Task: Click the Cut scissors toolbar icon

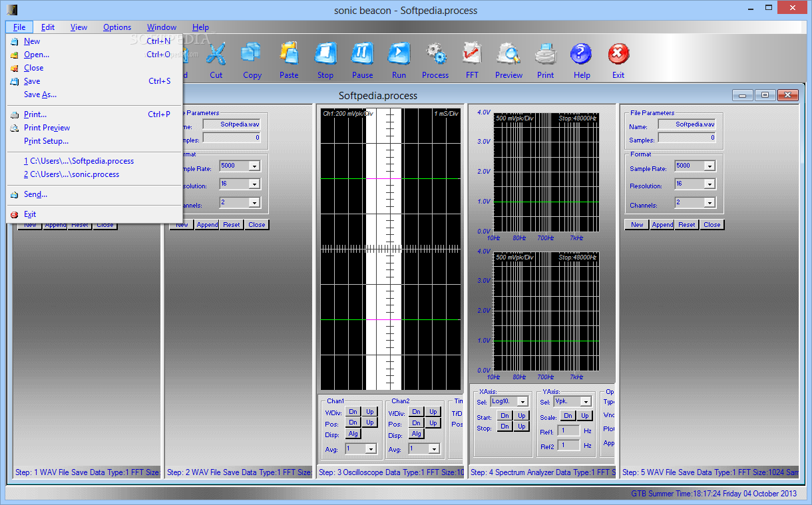Action: click(x=216, y=53)
